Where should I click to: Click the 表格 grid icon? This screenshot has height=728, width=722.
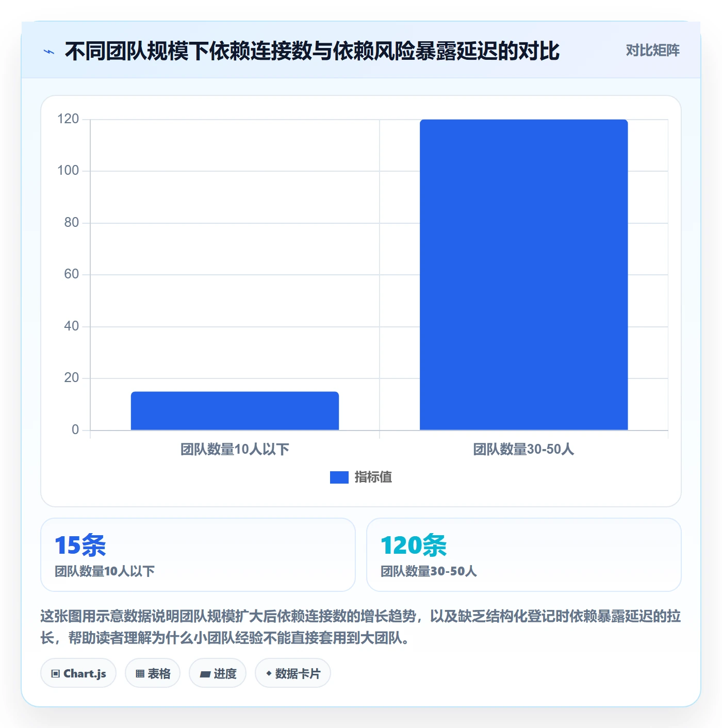pos(140,674)
